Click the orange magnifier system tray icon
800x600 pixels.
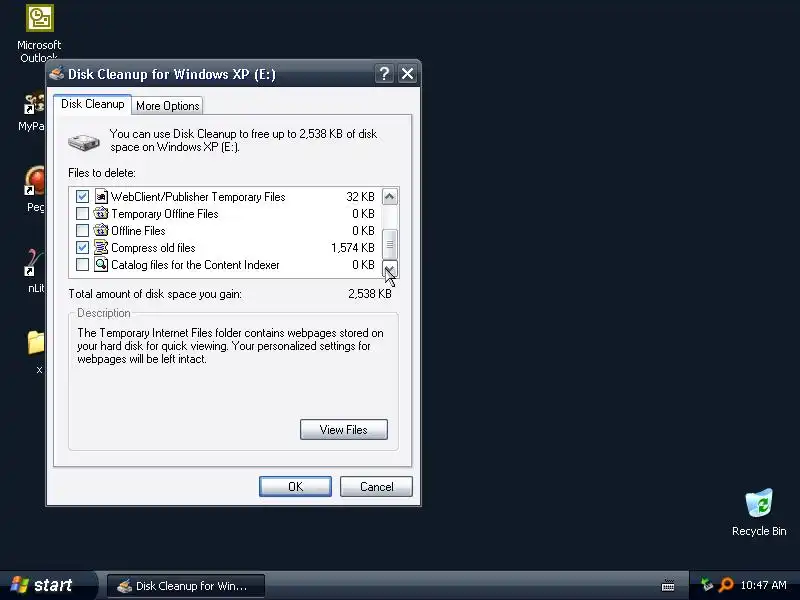pyautogui.click(x=726, y=585)
